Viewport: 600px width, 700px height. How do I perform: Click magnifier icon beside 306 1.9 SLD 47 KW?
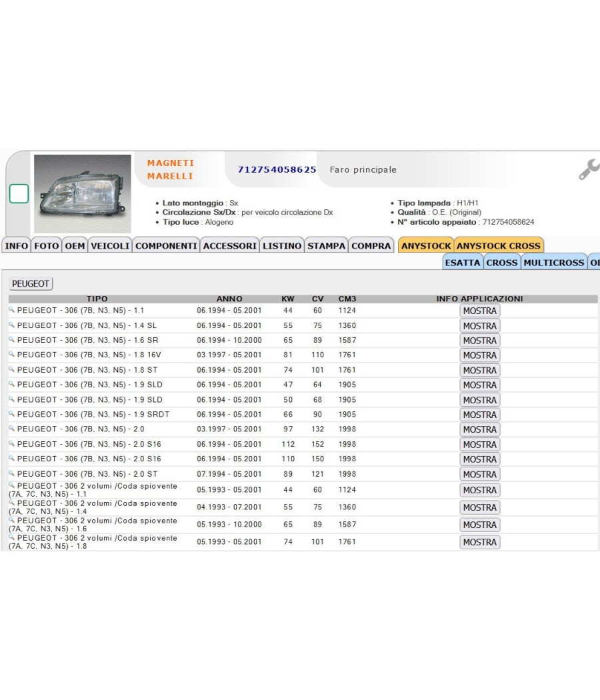pos(11,384)
